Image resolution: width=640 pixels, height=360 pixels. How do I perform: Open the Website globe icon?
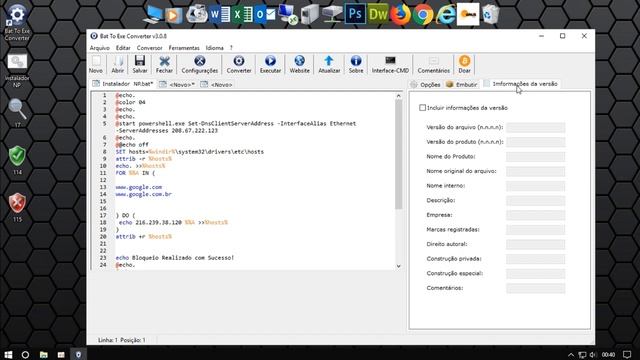[x=299, y=64]
